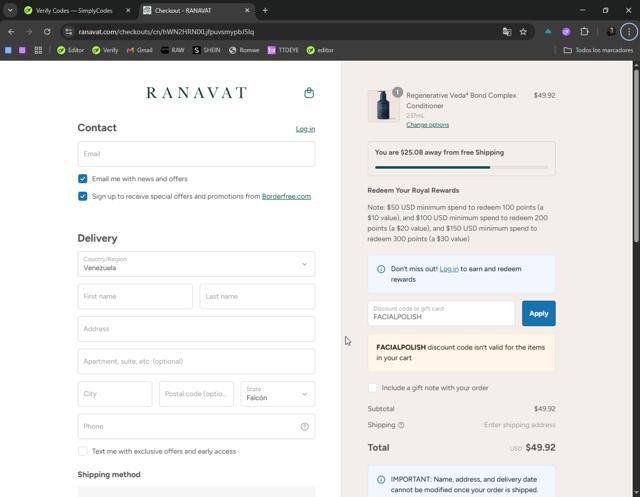Bookmark this page with star icon
The height and width of the screenshot is (497, 640).
pos(523,32)
